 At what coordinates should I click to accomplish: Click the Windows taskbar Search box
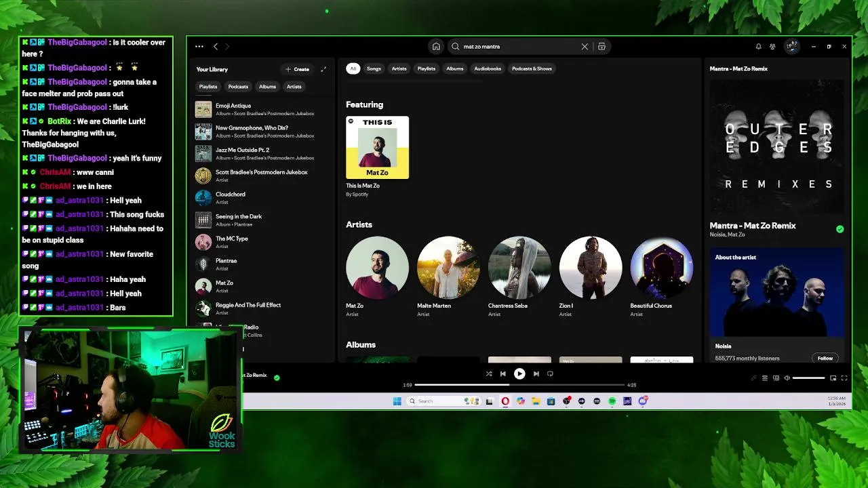[443, 401]
